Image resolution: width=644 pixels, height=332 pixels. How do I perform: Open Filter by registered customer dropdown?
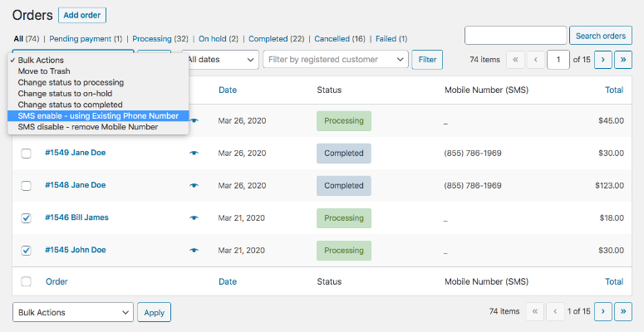(x=336, y=60)
